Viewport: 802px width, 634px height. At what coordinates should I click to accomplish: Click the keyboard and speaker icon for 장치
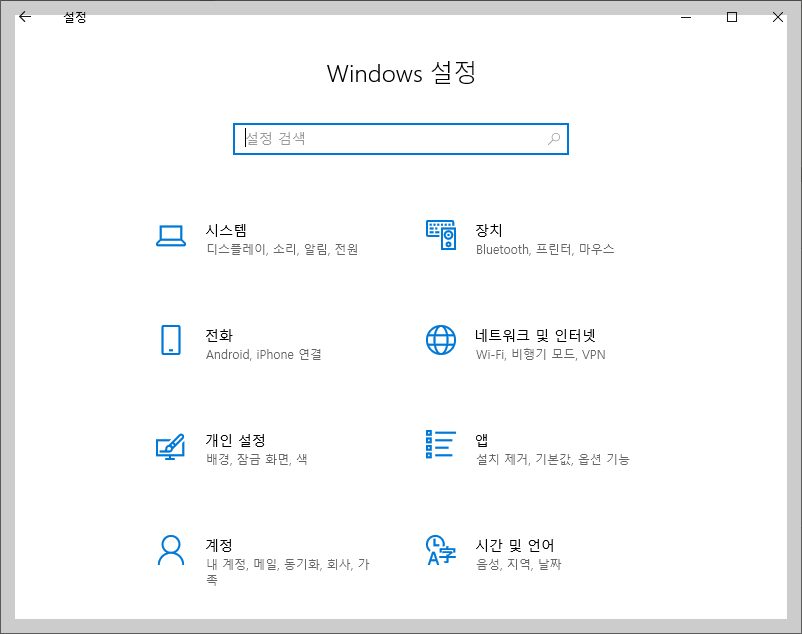coord(441,235)
